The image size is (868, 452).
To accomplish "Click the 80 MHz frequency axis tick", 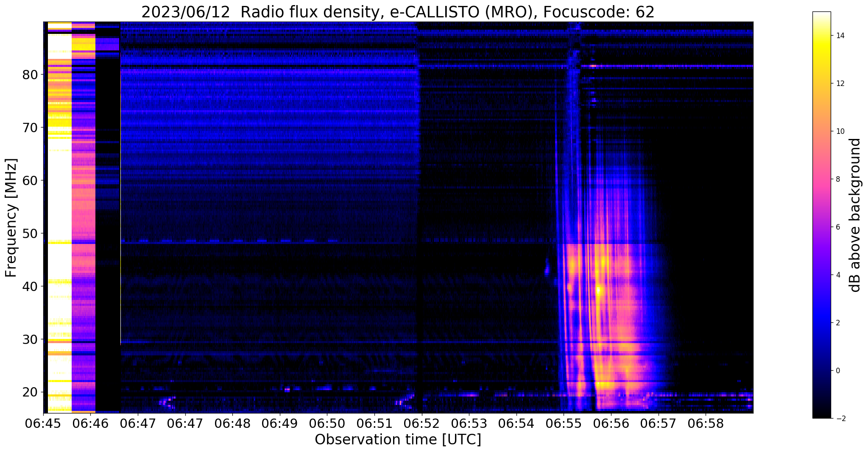I will tap(30, 75).
